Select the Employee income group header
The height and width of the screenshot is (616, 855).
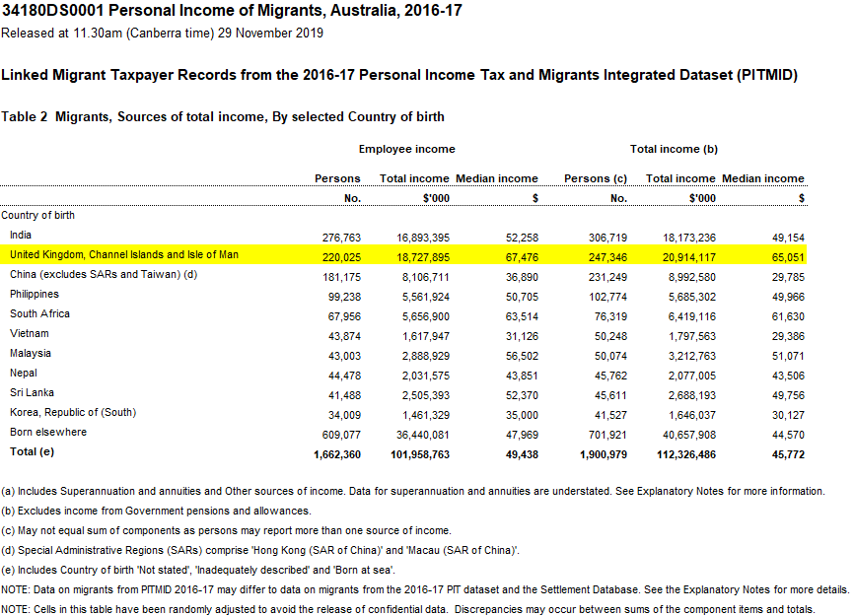pyautogui.click(x=406, y=149)
